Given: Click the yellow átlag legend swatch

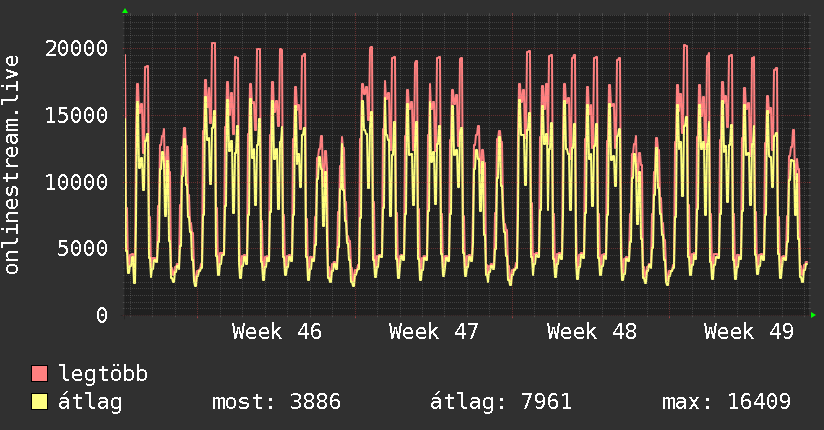Looking at the screenshot, I should (40, 403).
